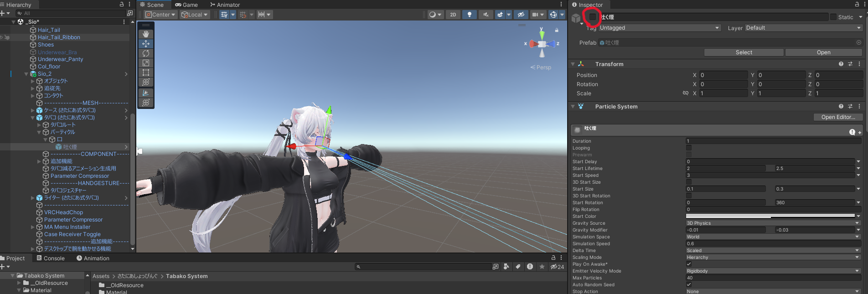
Task: Click Project search by label icon
Action: click(x=518, y=267)
